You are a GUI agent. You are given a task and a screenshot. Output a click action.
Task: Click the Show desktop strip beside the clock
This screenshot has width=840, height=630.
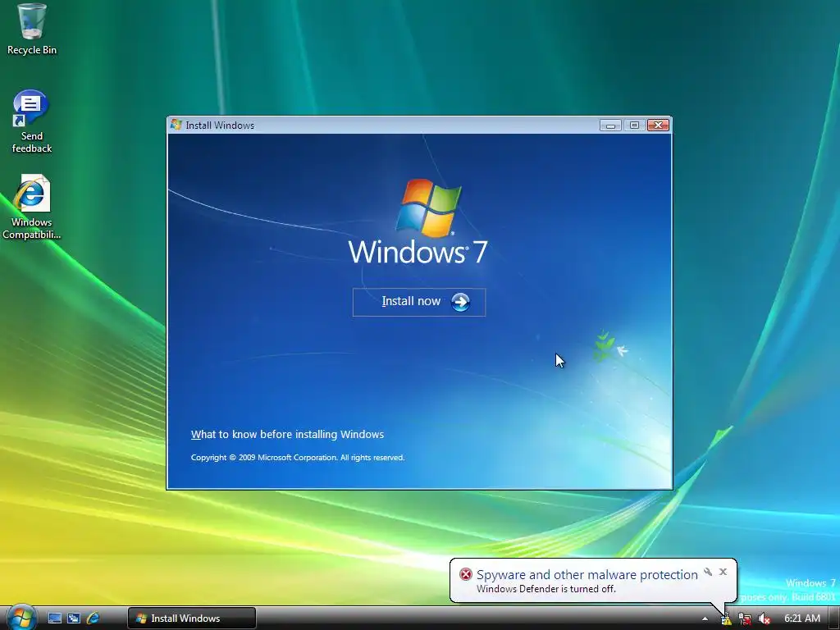[x=834, y=619]
